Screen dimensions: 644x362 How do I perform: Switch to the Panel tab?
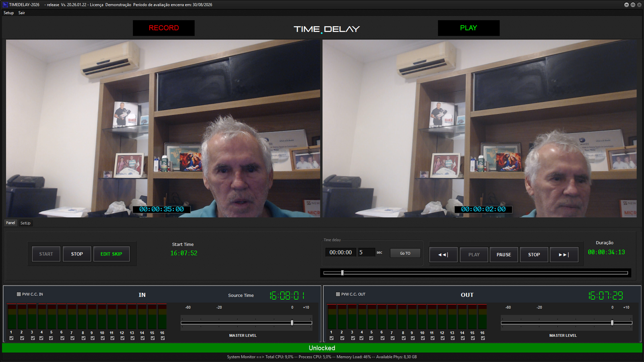10,223
